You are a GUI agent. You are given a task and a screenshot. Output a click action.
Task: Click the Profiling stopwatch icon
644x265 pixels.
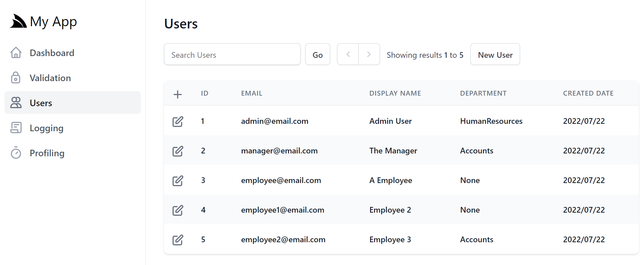pyautogui.click(x=16, y=153)
